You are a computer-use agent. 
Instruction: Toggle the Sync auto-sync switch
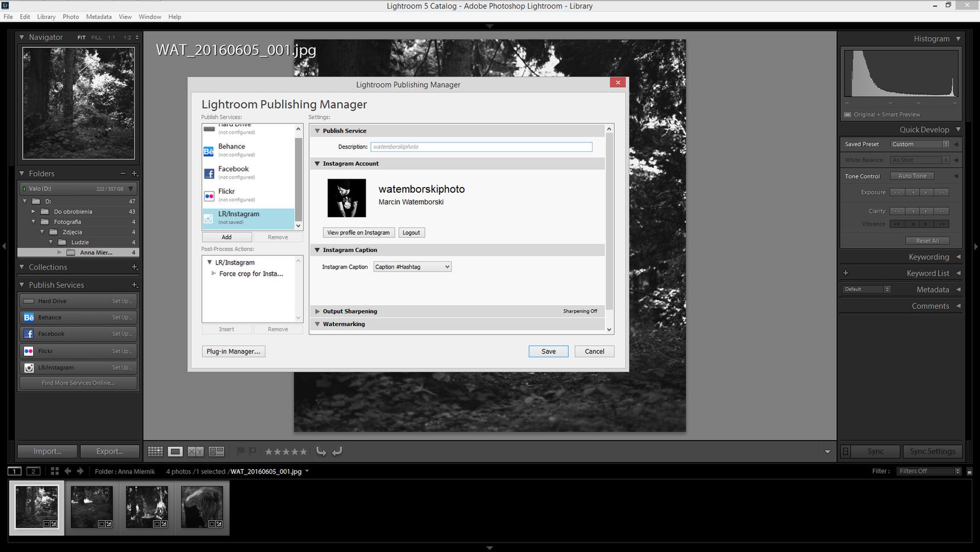click(846, 451)
